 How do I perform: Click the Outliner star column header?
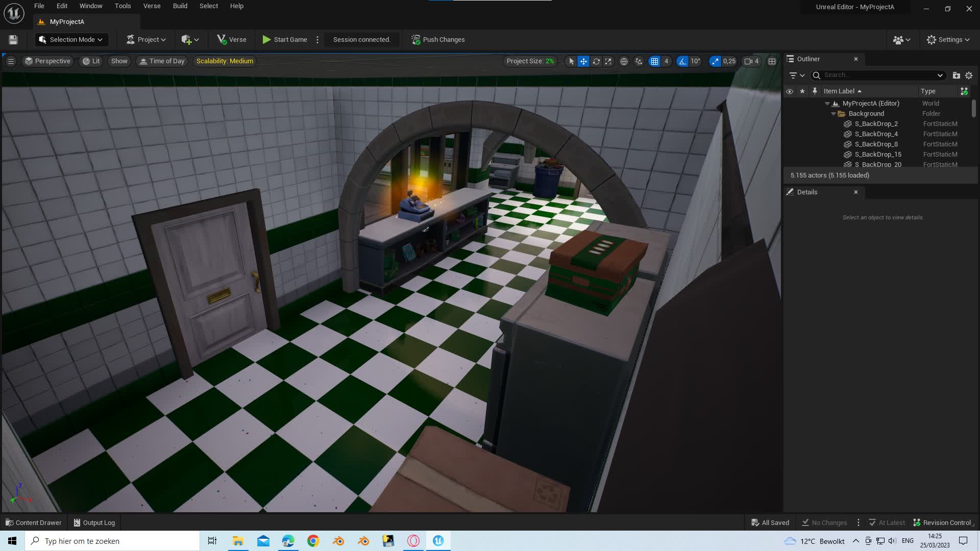[802, 91]
